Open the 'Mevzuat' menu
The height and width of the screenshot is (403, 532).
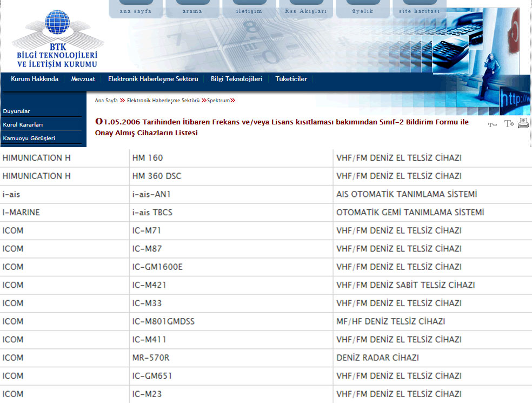point(83,79)
